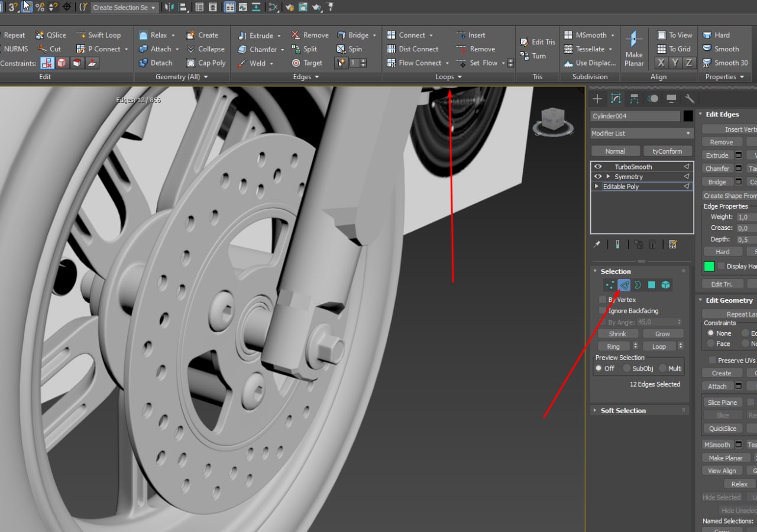The width and height of the screenshot is (757, 532).
Task: Activate the Swift Loop tool
Action: pos(98,35)
